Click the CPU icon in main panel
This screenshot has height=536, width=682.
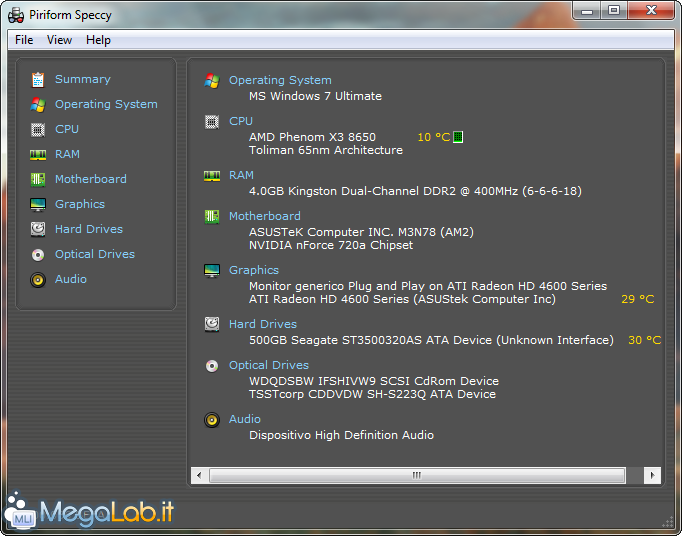coord(212,122)
